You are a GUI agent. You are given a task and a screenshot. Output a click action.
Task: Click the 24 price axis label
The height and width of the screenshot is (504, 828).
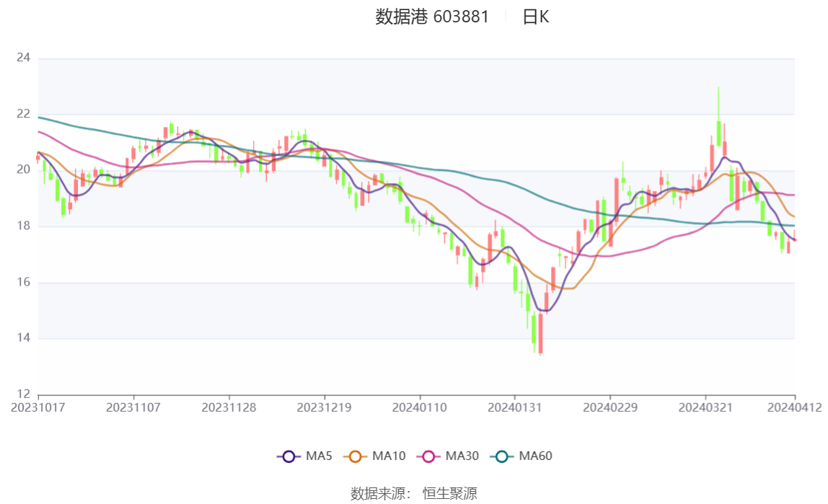[x=23, y=58]
